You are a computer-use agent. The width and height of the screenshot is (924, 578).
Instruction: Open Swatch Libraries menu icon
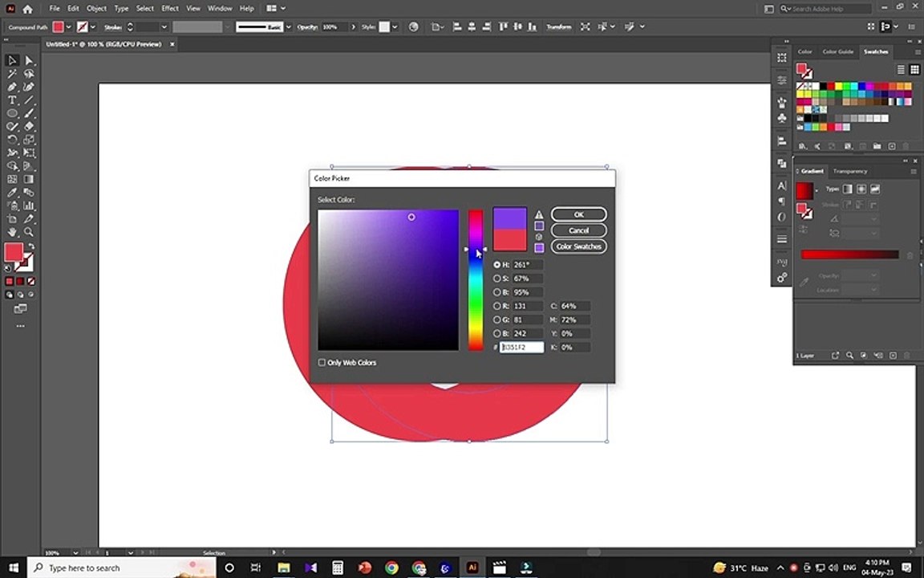pos(802,146)
